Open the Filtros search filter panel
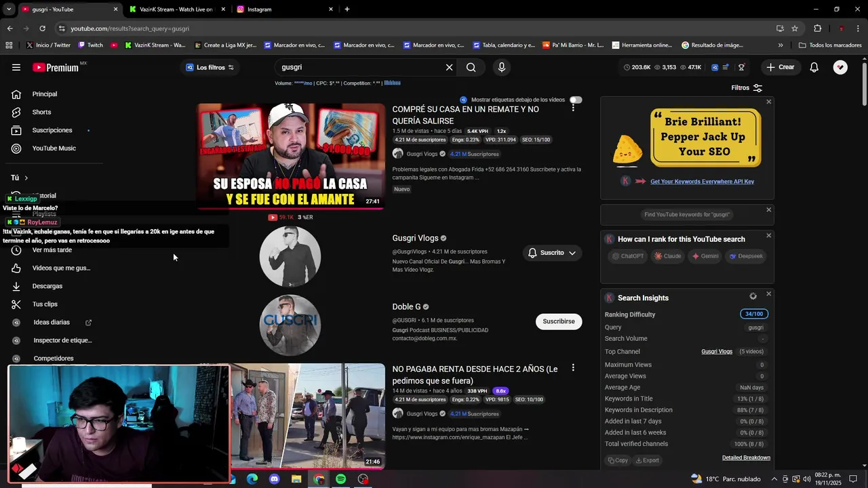Screen dimensions: 868x488 point(747,87)
